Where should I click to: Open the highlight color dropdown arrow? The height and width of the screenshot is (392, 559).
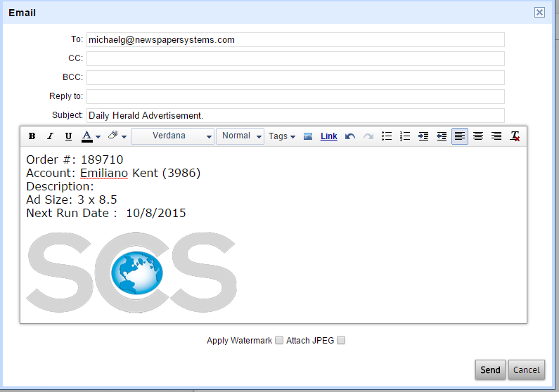(124, 137)
